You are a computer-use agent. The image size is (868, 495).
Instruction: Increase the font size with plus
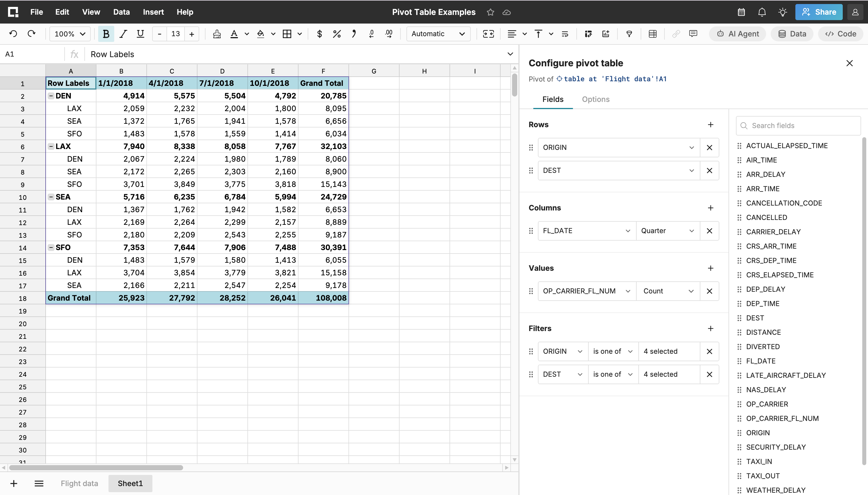coord(192,34)
